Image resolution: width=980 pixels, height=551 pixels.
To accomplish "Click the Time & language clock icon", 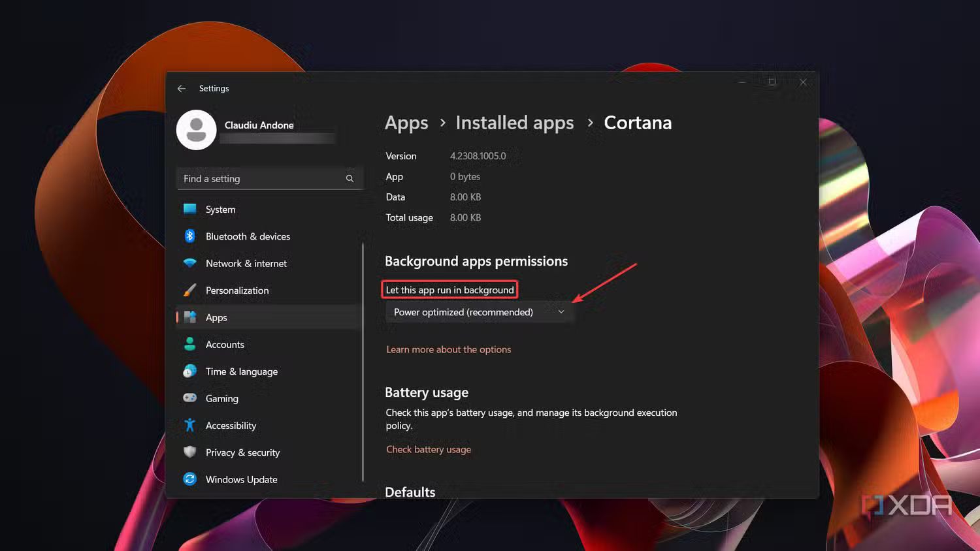I will tap(189, 371).
